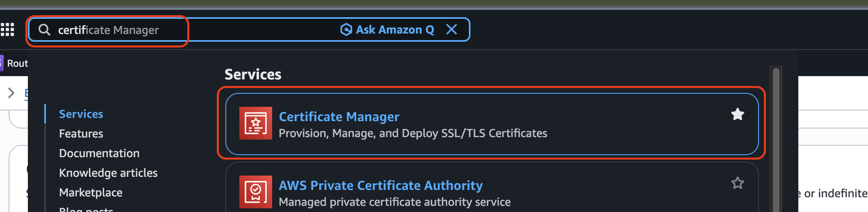This screenshot has width=868, height=212.
Task: Click the search magnifier icon
Action: (44, 29)
